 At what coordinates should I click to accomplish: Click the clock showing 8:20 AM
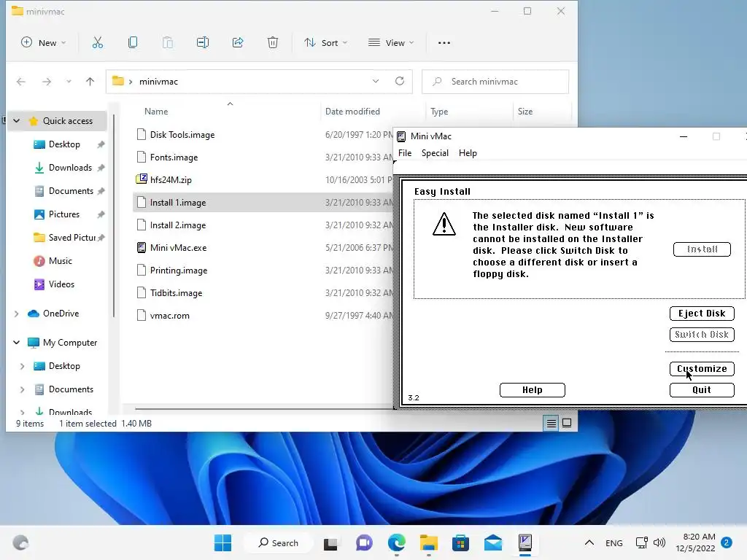coord(695,542)
